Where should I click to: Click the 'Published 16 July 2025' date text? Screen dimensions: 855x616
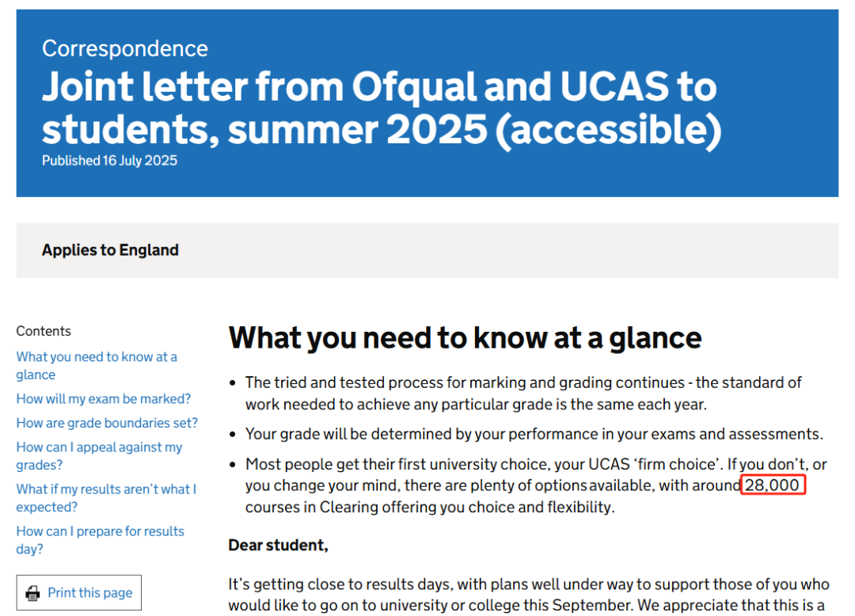pos(109,160)
